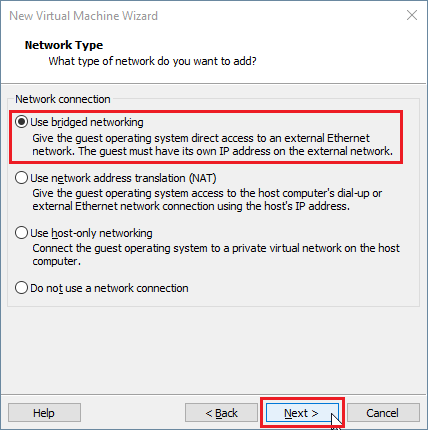The height and width of the screenshot is (430, 428).
Task: Cancel the New Virtual Machine Wizard
Action: (x=383, y=413)
